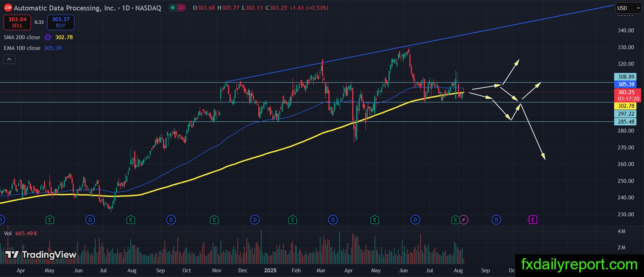This screenshot has height=277, width=644.
Task: Click the upcoming dividend marker near Sep 2025
Action: [496, 220]
